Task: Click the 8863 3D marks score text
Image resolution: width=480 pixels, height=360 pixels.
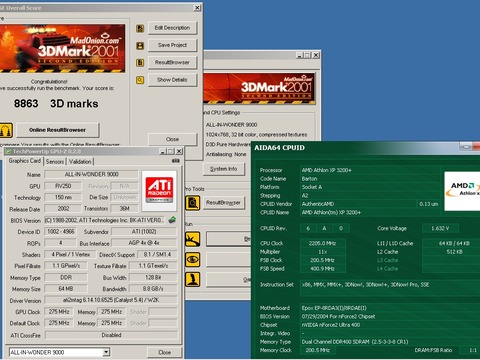Action: (56, 104)
